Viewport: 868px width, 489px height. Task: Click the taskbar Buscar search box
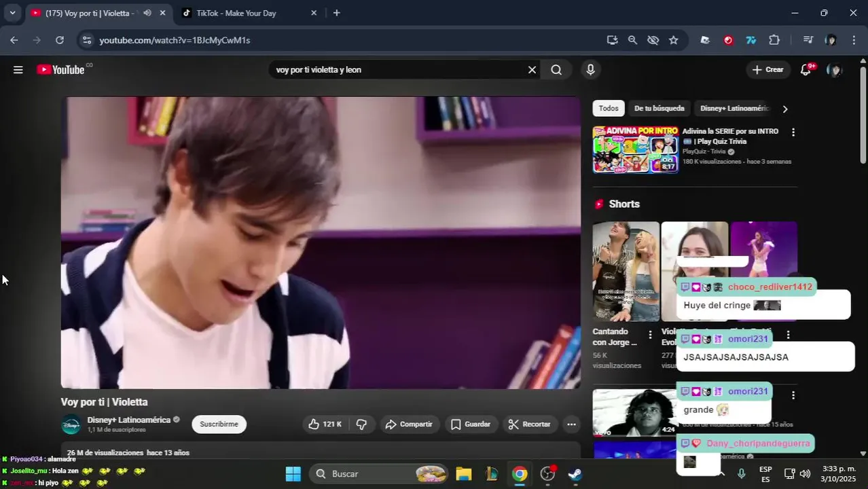coord(379,473)
